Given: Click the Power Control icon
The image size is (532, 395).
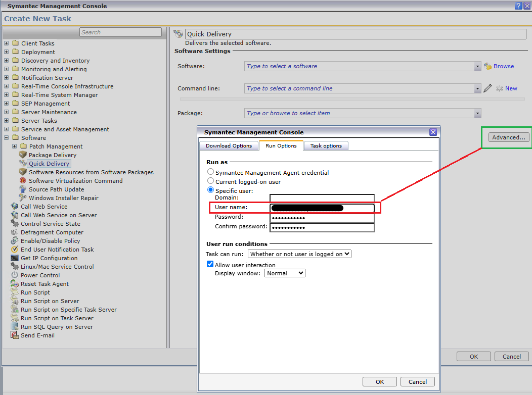Looking at the screenshot, I should point(15,275).
